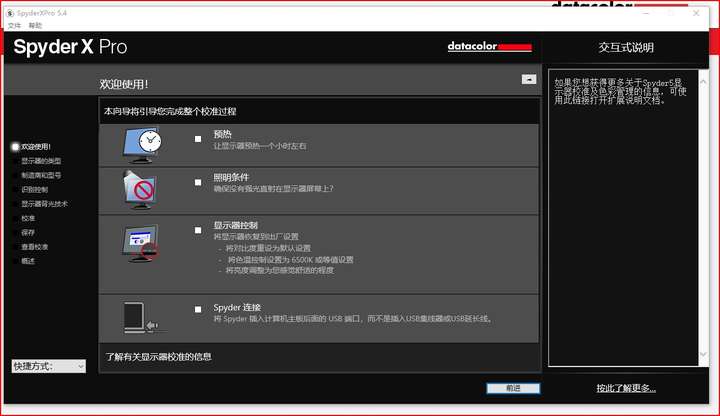Select the 保存 step in sidebar
Screen dimensions: 720x416
coord(28,232)
